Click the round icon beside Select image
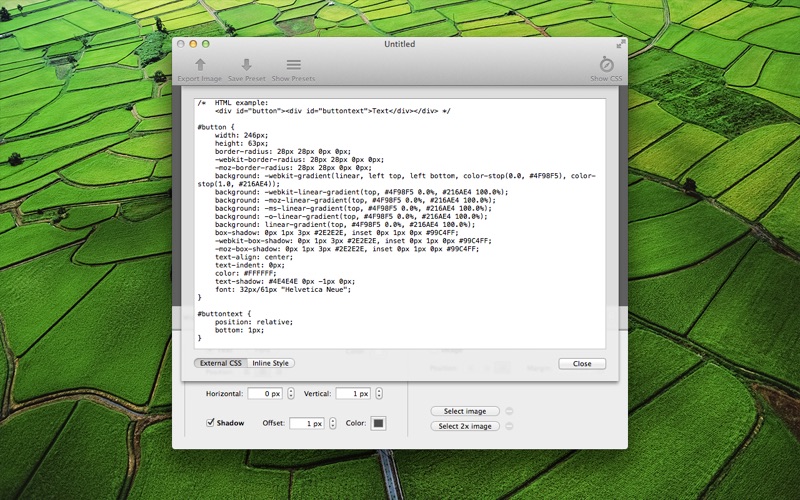This screenshot has width=800, height=500. click(x=508, y=411)
